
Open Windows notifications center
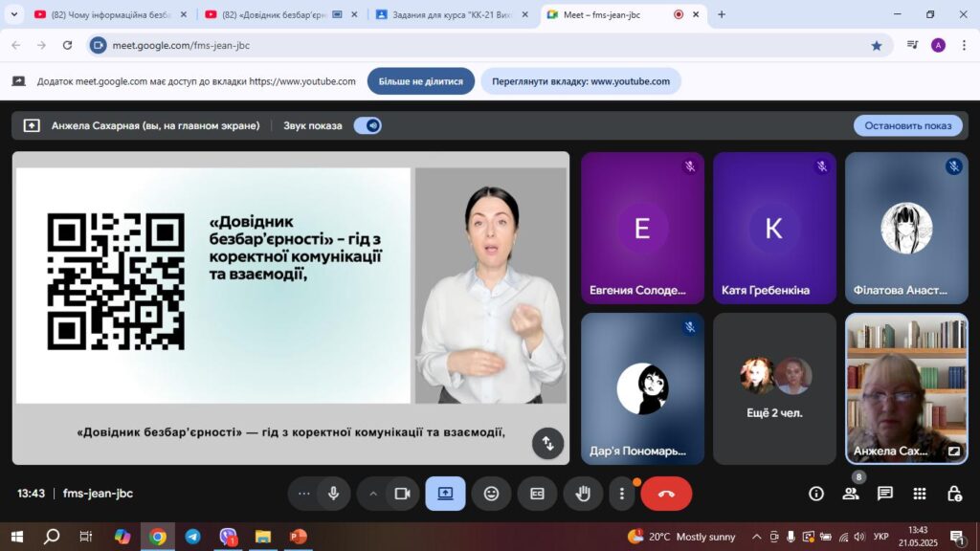pyautogui.click(x=957, y=537)
